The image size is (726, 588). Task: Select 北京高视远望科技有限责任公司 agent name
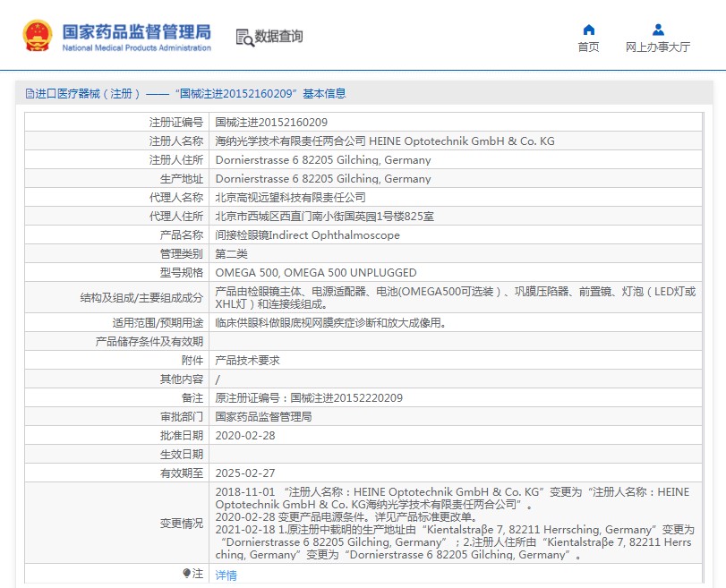pos(290,198)
